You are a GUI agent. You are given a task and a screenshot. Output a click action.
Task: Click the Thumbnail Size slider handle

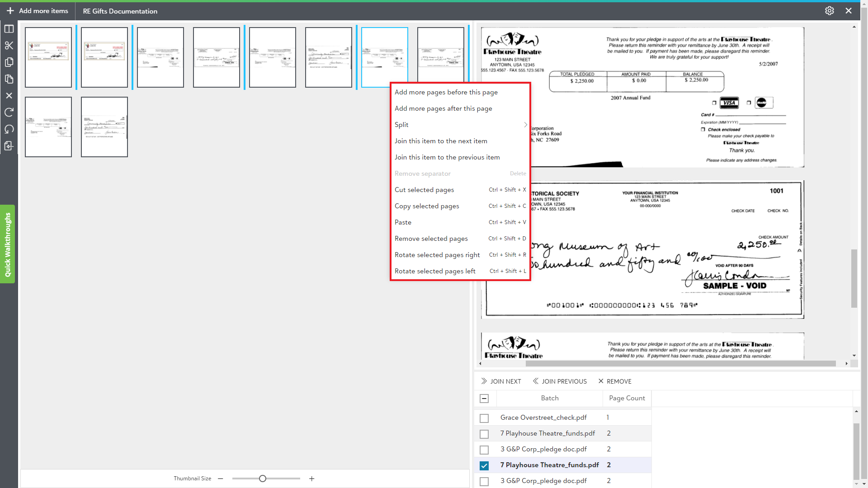pos(263,479)
